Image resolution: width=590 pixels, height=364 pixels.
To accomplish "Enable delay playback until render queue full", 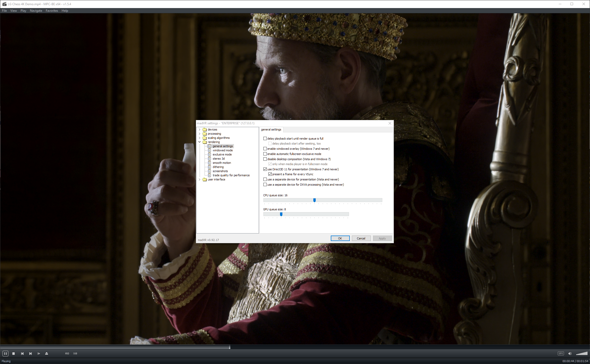I will pos(265,139).
